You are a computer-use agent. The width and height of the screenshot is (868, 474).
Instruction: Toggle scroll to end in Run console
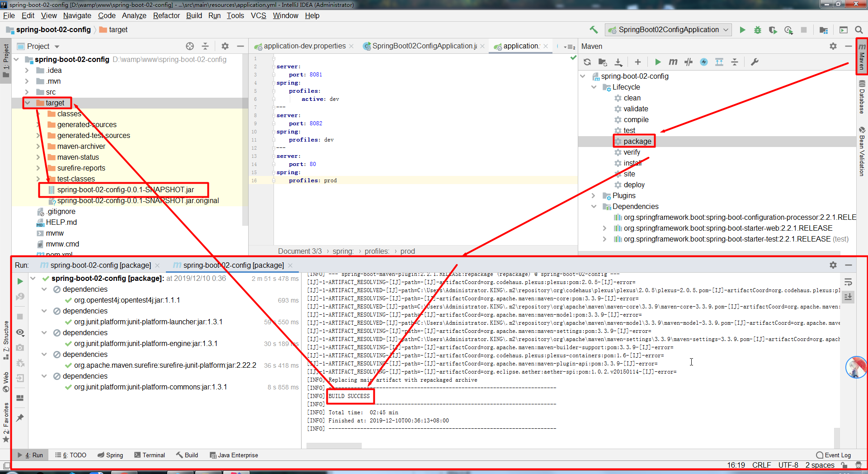click(848, 297)
